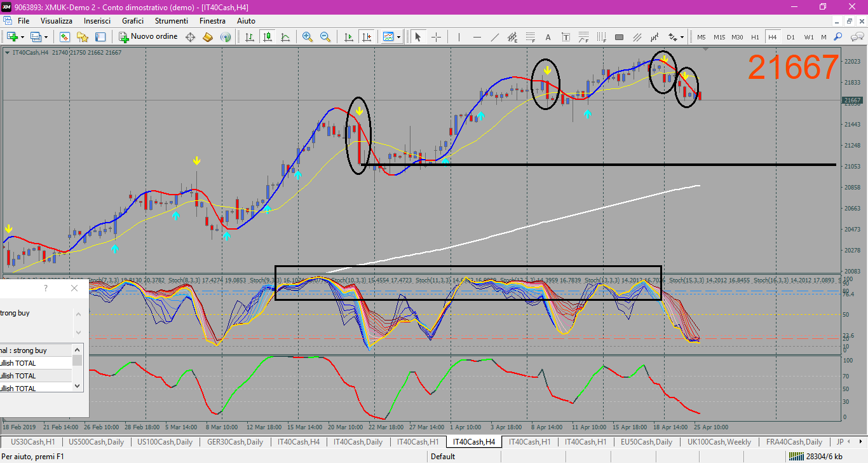
Task: Open the Grafici menu
Action: (x=133, y=21)
